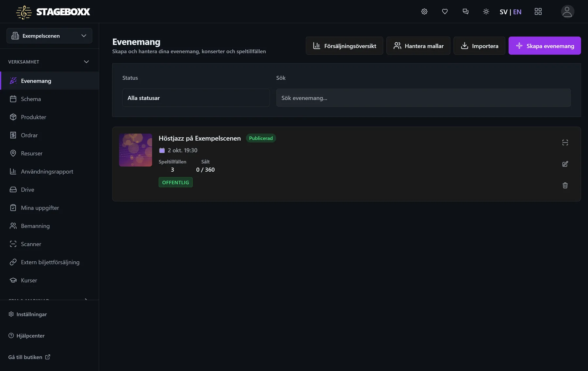The image size is (588, 371).
Task: Click the Mina uppgifter clipboard icon
Action: click(13, 208)
